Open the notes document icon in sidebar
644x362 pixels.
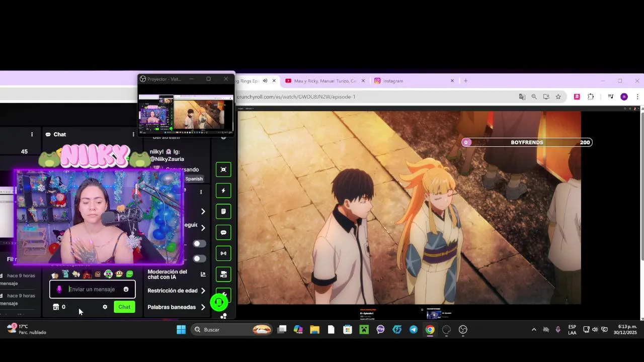point(223,212)
